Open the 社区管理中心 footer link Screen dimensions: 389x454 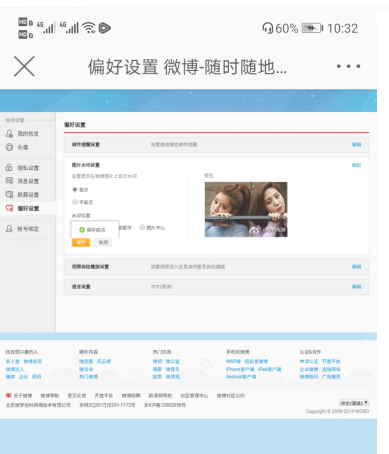[194, 396]
